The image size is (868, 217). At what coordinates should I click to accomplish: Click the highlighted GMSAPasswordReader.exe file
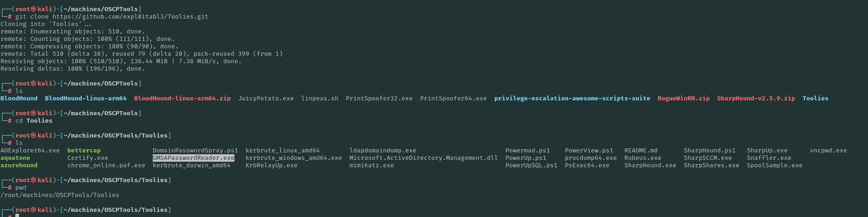[x=194, y=158]
